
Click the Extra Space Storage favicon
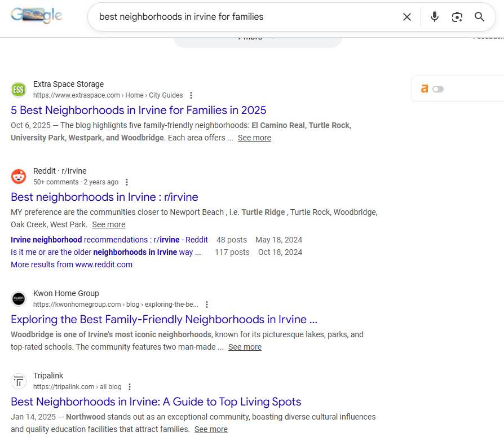pos(19,89)
